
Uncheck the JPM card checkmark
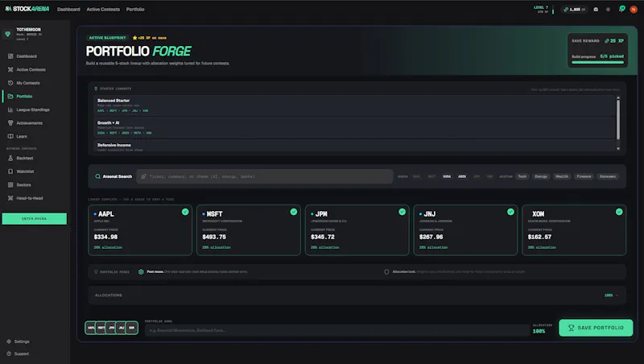pos(402,212)
